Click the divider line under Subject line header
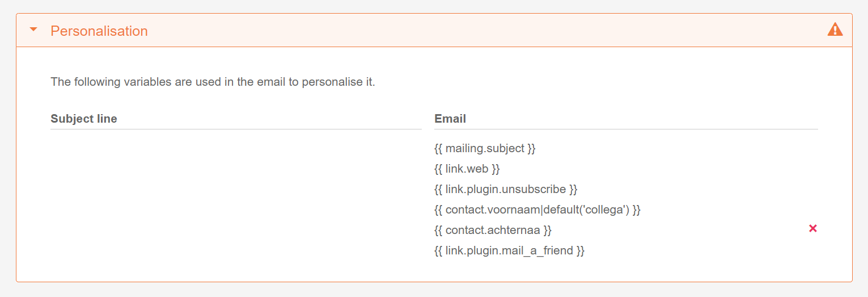This screenshot has width=868, height=297. pos(236,129)
